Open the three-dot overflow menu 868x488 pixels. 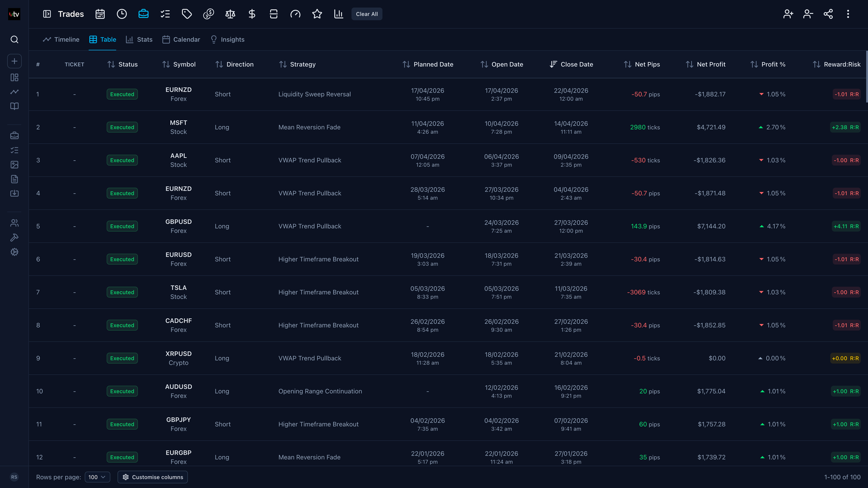pos(848,14)
